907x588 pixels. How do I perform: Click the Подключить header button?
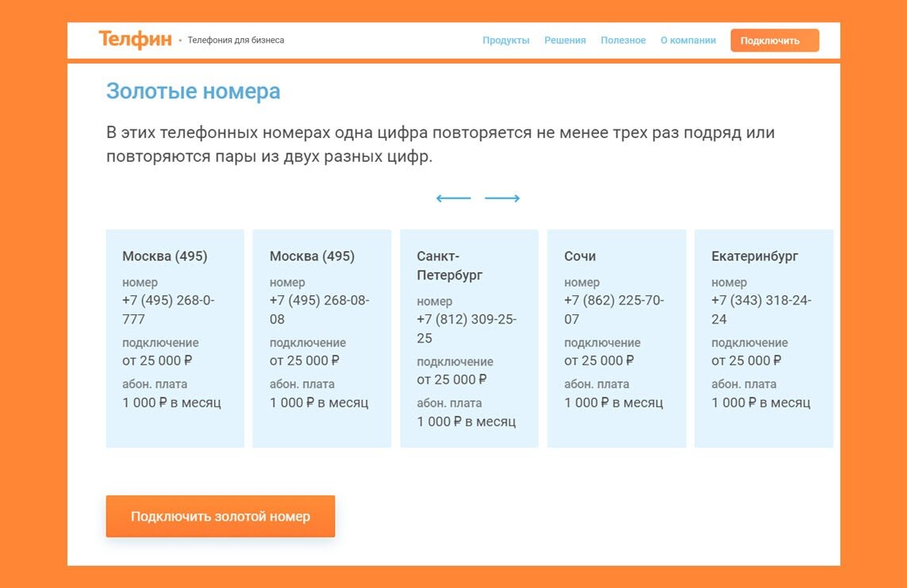pyautogui.click(x=774, y=40)
